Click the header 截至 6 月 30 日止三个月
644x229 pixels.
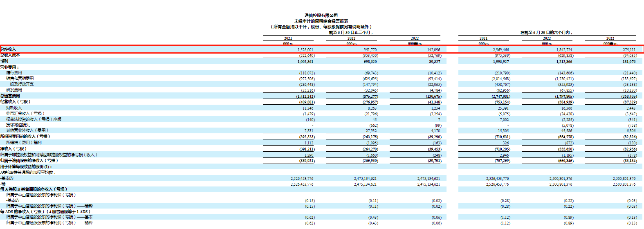pos(351,32)
